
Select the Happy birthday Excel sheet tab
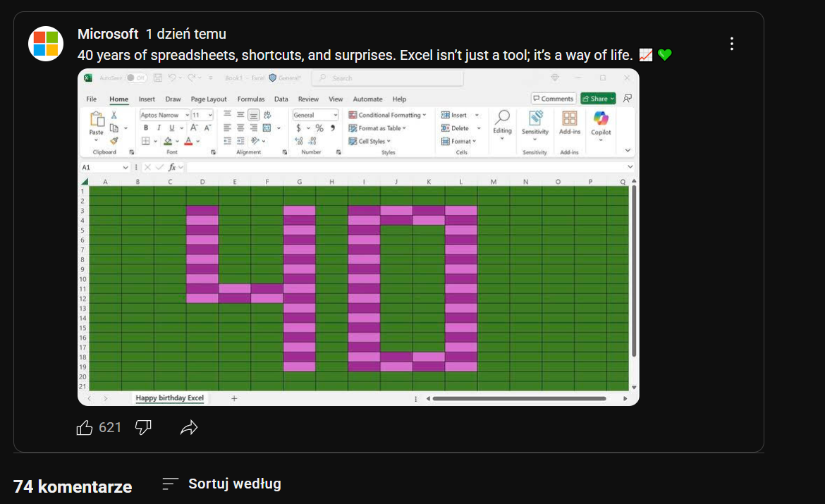(170, 398)
